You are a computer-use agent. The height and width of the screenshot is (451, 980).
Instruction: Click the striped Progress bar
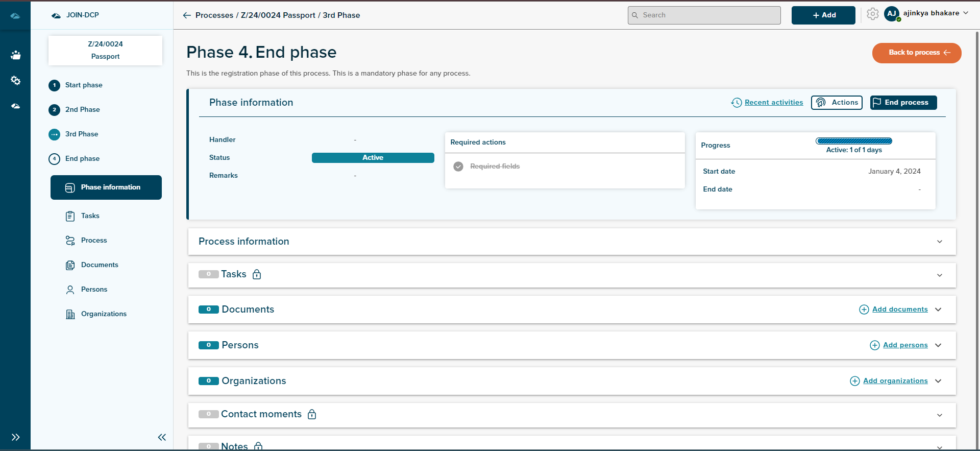tap(853, 141)
